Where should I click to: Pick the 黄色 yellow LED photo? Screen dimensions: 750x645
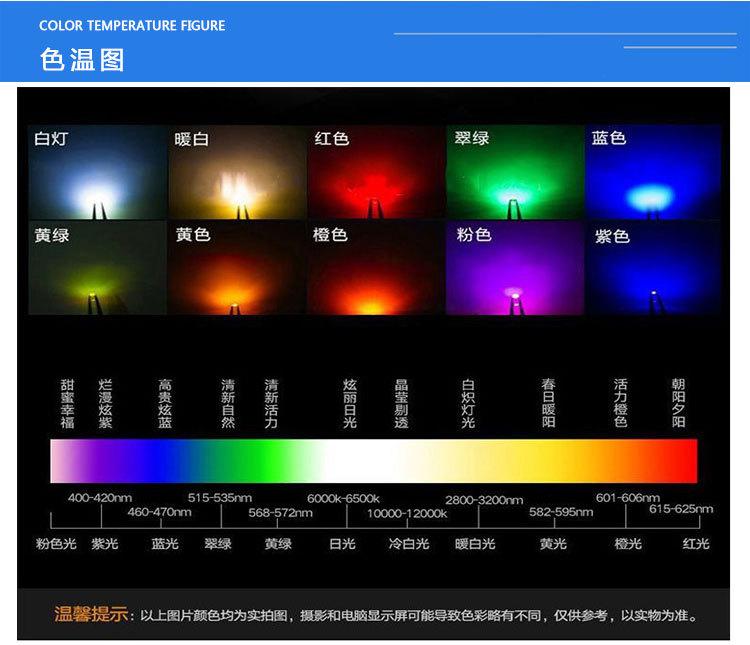pyautogui.click(x=237, y=268)
